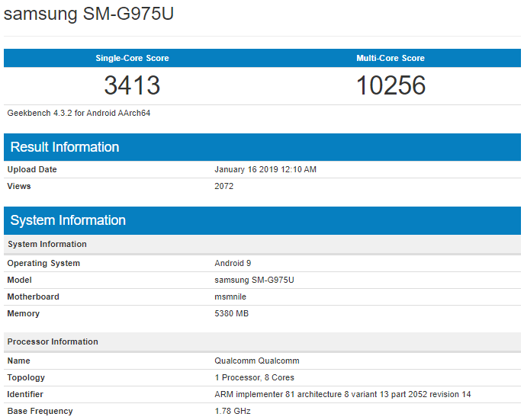Click the Processor Information subheader
Screen dimensions: 524x420
click(53, 341)
